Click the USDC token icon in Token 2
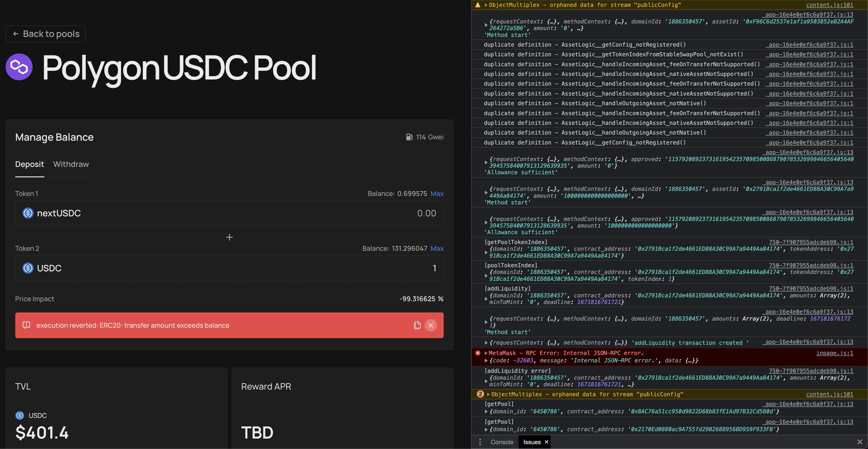868x449 pixels. pyautogui.click(x=28, y=268)
